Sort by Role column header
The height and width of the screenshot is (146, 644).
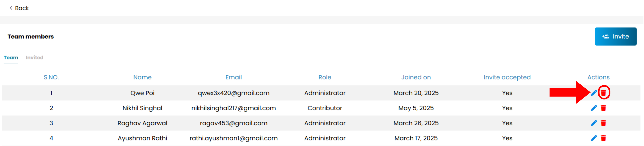tap(325, 77)
